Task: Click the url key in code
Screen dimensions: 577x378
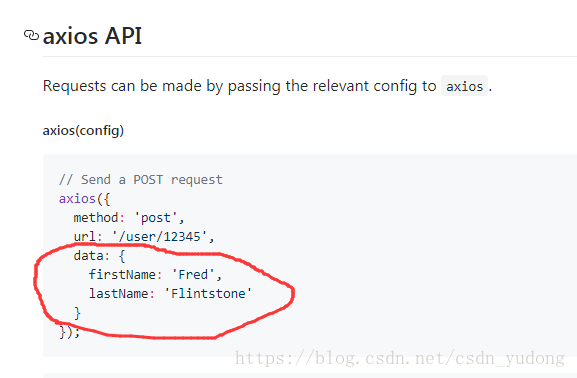Action: [85, 237]
